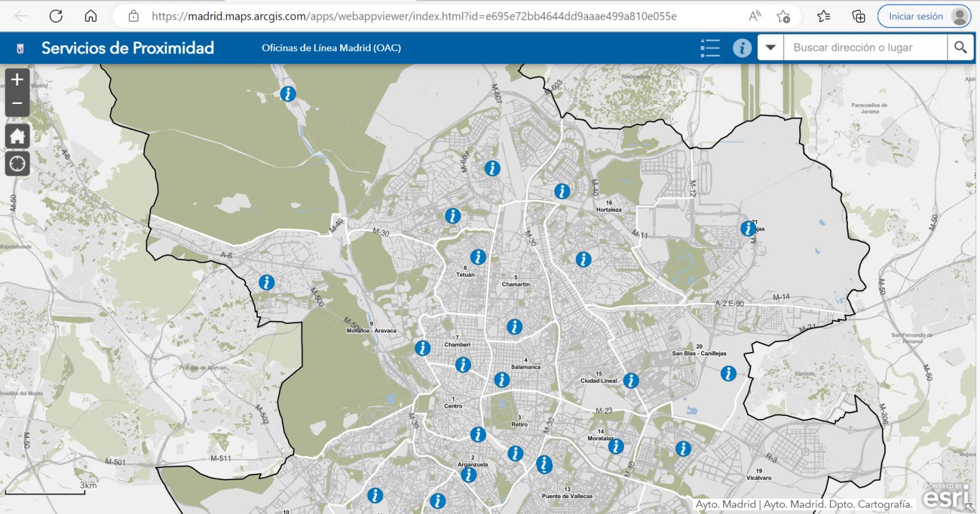Open the info panel in header
The image size is (980, 514).
coord(741,48)
